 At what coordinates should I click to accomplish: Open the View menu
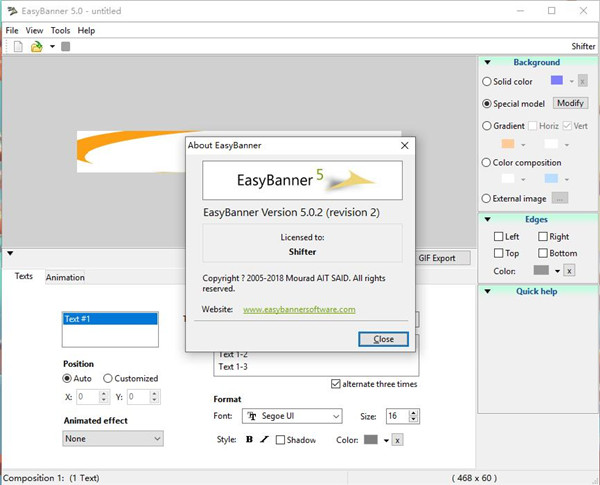tap(34, 31)
